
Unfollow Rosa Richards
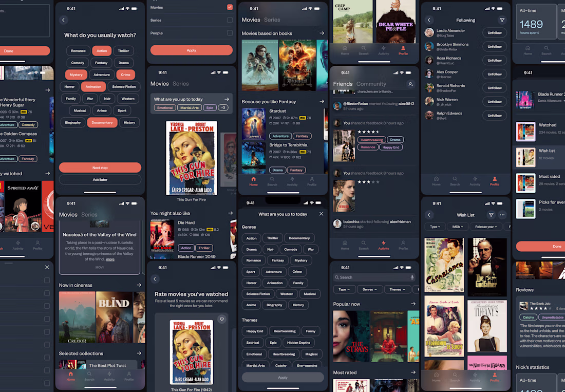coord(494,60)
